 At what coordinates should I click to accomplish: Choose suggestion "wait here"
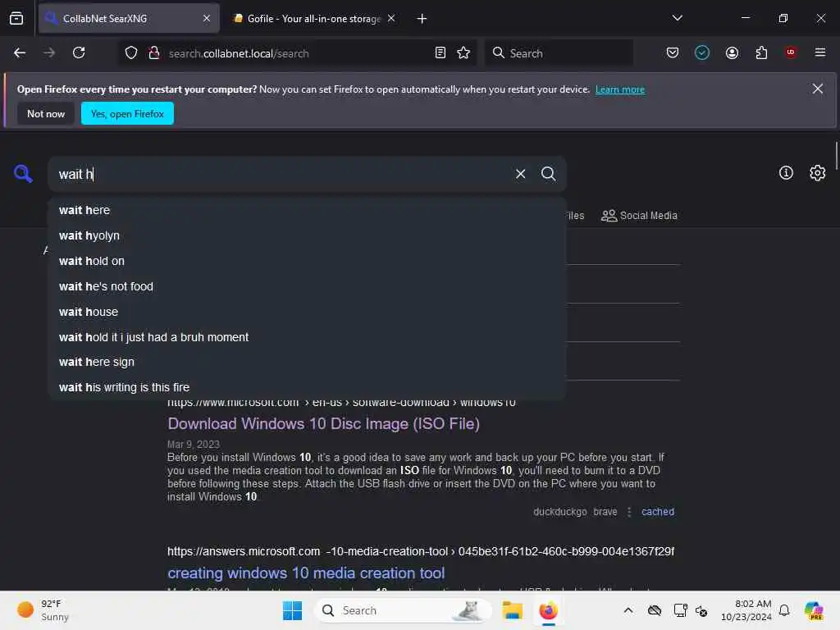point(307,210)
